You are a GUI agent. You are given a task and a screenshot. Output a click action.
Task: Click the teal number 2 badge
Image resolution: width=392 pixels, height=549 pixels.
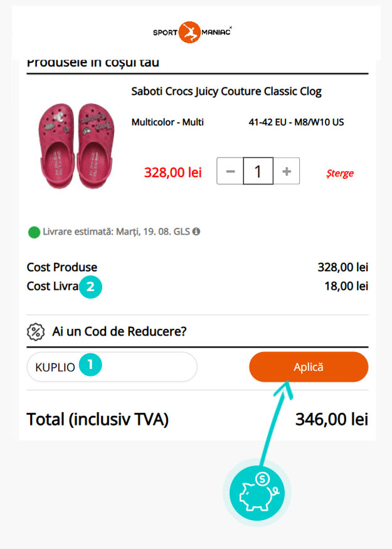[x=91, y=287]
